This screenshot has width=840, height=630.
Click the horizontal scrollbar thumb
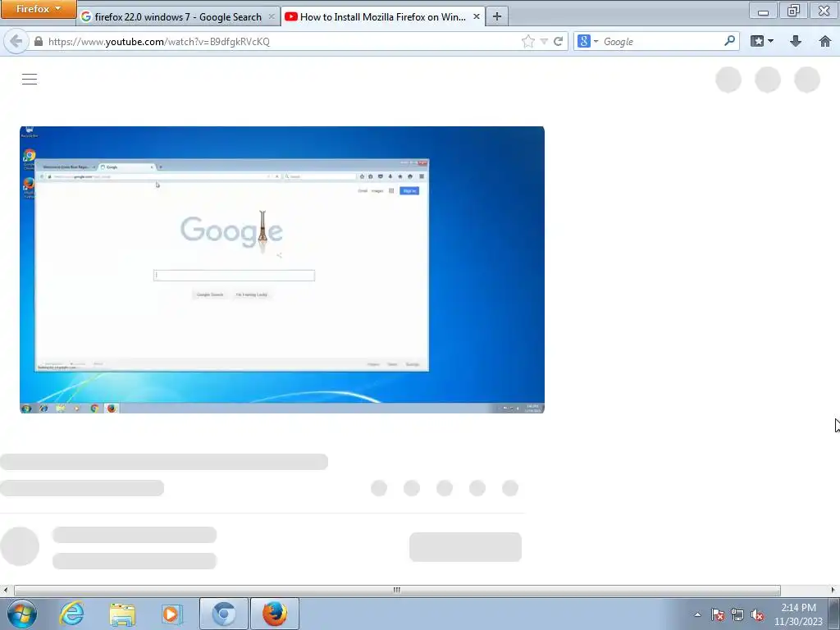tap(397, 590)
